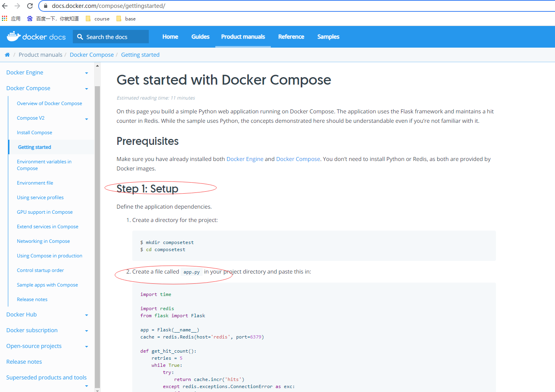Open Networking in Compose page
Screen dimensions: 555x392
click(x=43, y=241)
